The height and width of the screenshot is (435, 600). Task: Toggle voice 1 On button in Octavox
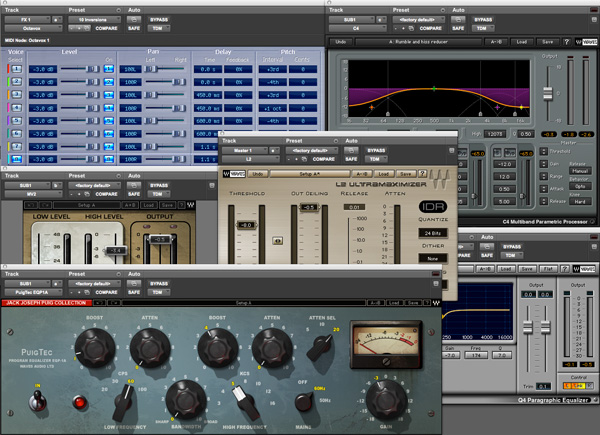click(109, 71)
